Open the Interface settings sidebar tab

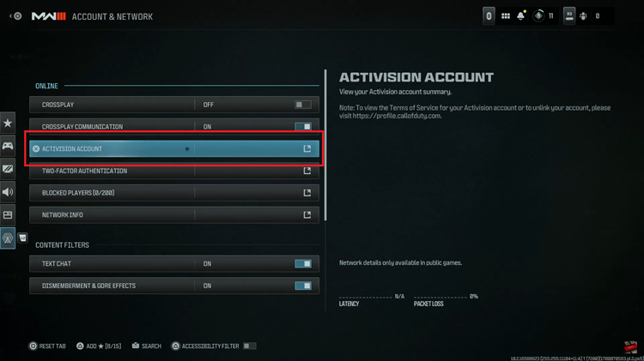(x=8, y=214)
